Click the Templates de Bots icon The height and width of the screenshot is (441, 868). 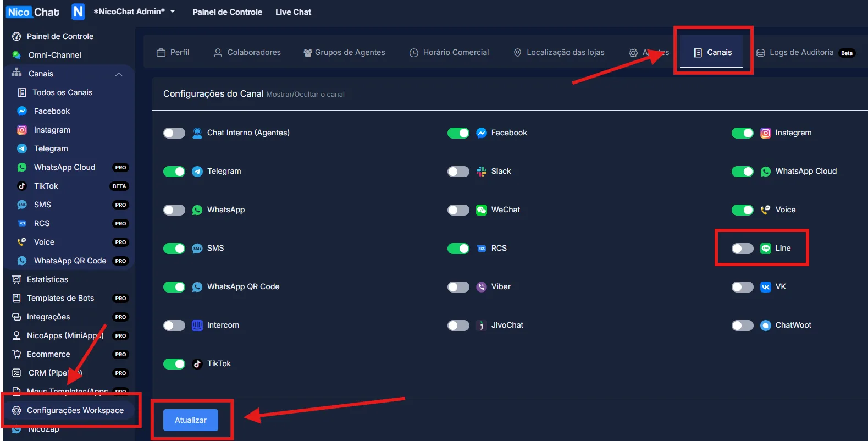(x=16, y=298)
